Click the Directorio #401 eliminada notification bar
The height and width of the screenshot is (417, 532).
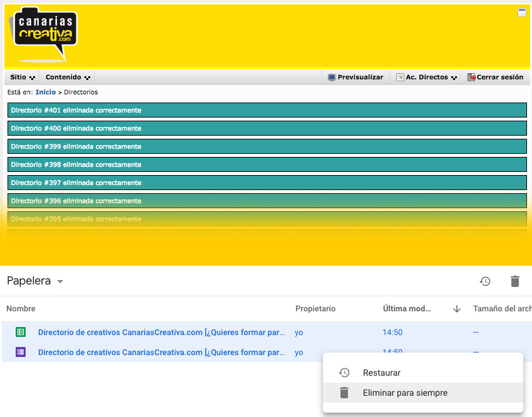[267, 110]
